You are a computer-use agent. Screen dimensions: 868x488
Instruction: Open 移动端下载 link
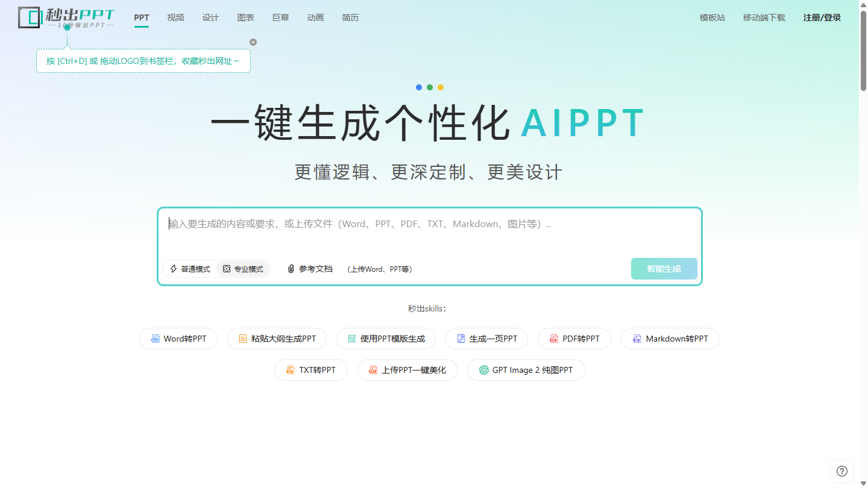coord(764,17)
